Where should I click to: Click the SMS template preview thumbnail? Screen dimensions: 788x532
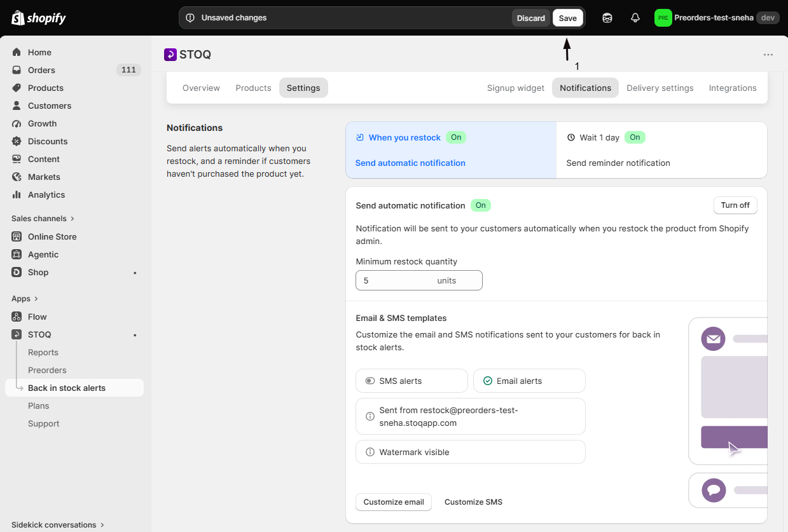(x=728, y=490)
